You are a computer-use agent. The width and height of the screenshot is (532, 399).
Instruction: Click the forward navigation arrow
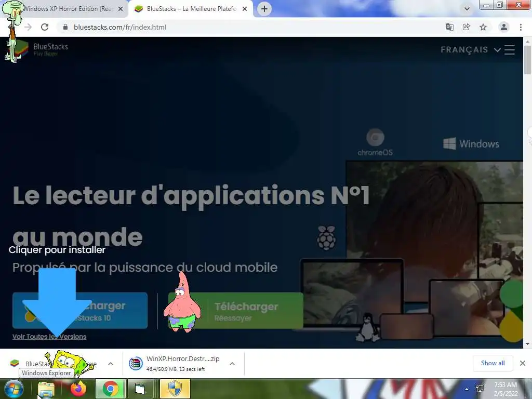[x=28, y=27]
